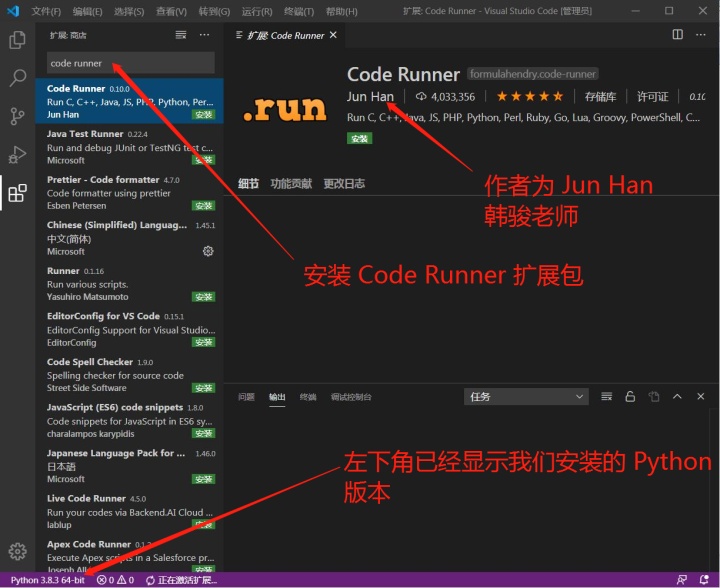
Task: Open the 转到(G) menu
Action: 214,11
